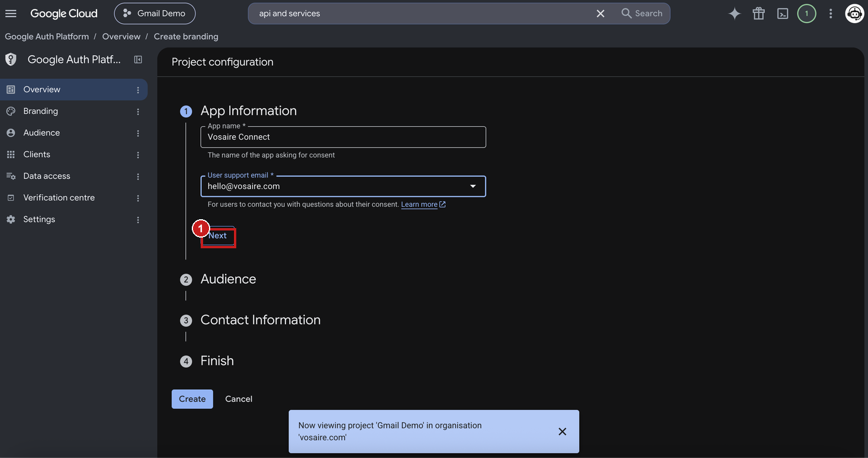Click the Create branding breadcrumb
868x458 pixels.
pos(186,36)
